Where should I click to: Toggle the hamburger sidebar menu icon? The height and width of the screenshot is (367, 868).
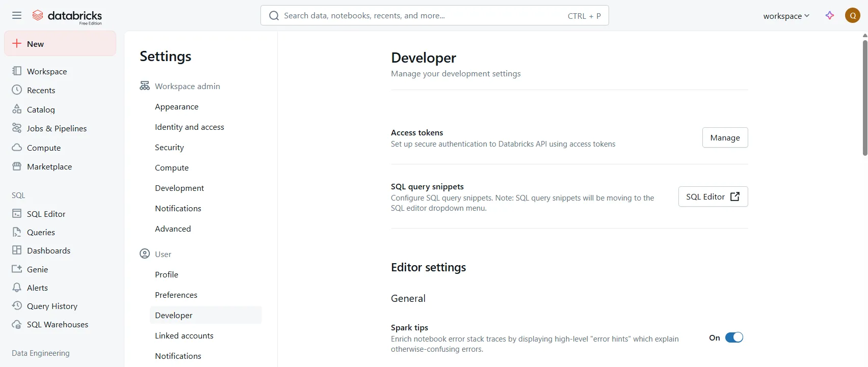coord(17,15)
